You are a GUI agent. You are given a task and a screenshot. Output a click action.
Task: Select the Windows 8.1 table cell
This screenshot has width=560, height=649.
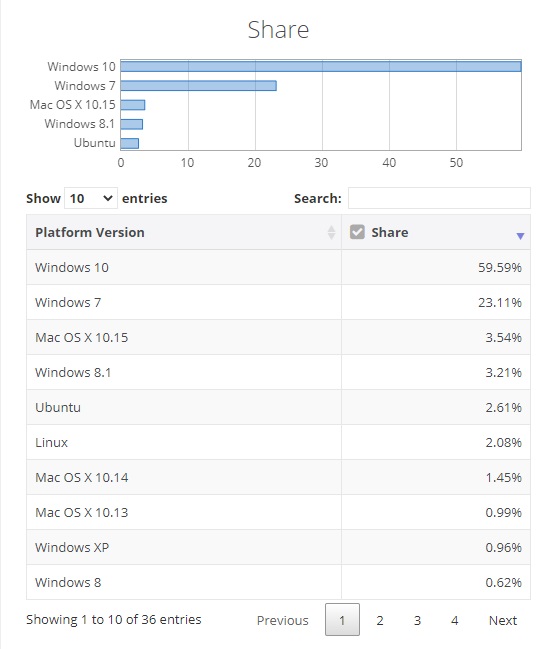tap(184, 372)
